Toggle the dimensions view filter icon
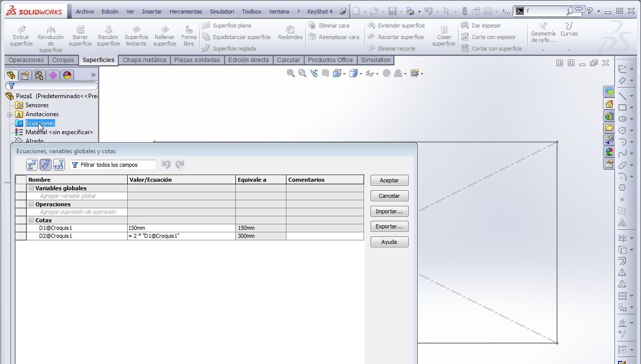The width and height of the screenshot is (641, 364). (x=46, y=165)
